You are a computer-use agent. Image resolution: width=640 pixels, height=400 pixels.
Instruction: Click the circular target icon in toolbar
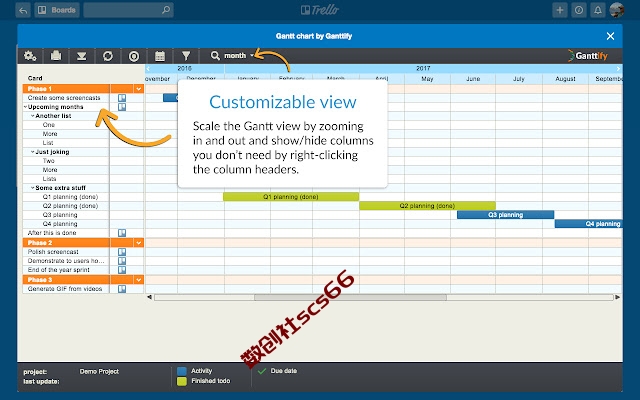pos(134,56)
